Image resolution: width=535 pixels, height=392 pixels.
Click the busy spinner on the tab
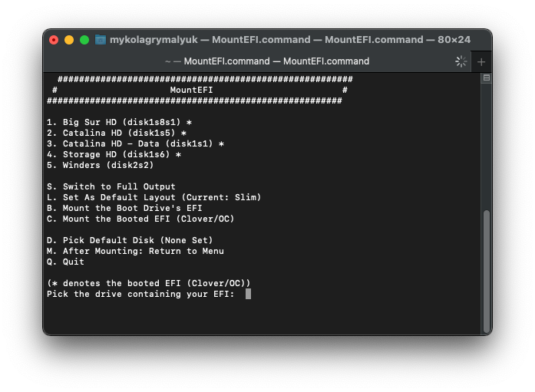coord(461,61)
